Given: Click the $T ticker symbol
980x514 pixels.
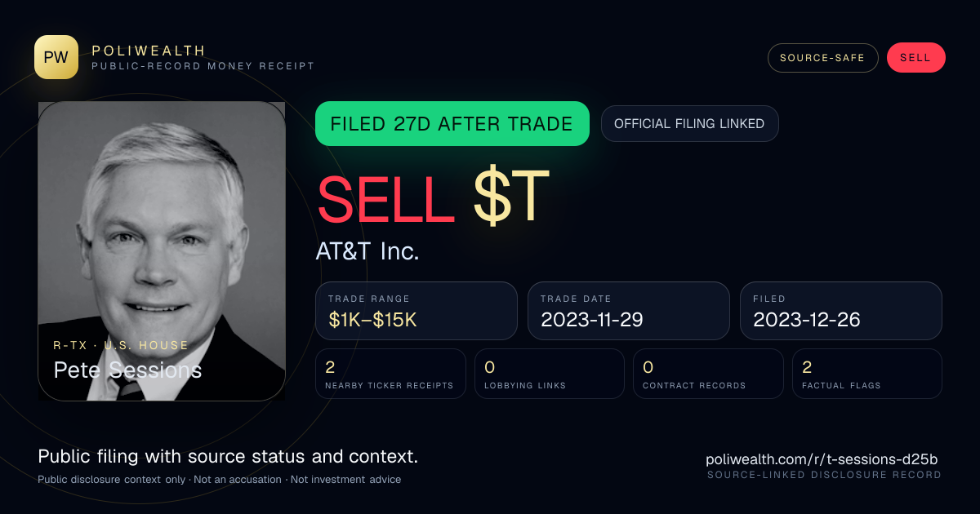Looking at the screenshot, I should pyautogui.click(x=511, y=197).
